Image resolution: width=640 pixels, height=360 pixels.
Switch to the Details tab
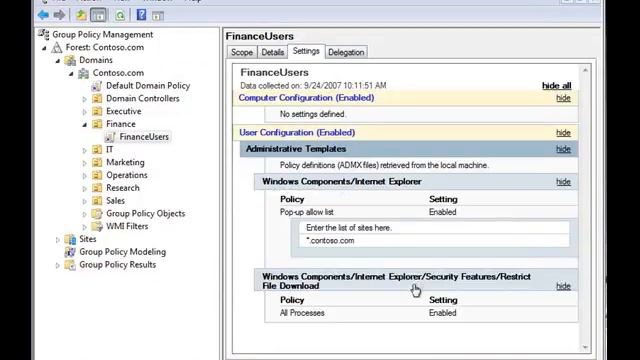click(273, 52)
